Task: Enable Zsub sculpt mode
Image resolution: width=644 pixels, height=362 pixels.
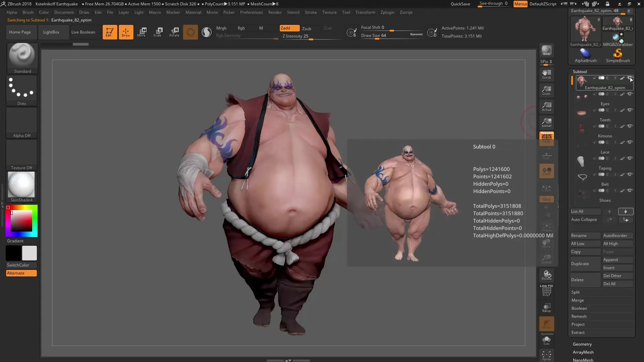Action: point(307,28)
